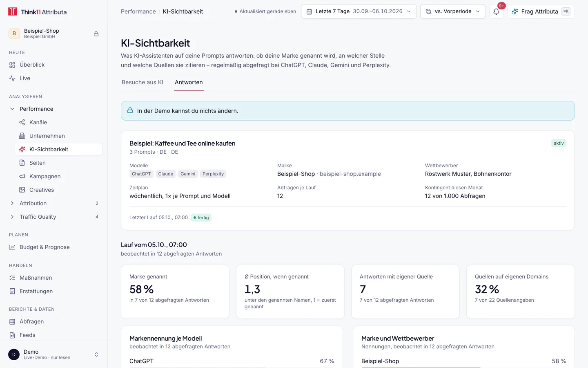Go to Performance breadcrumb
The height and width of the screenshot is (368, 588).
point(138,11)
